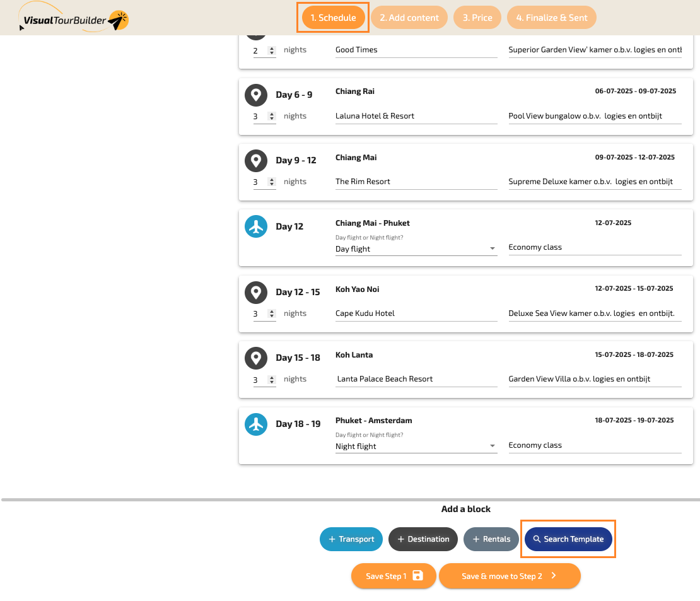Edit the Laluna Hotel & Resort field
This screenshot has width=700, height=601.
point(416,116)
